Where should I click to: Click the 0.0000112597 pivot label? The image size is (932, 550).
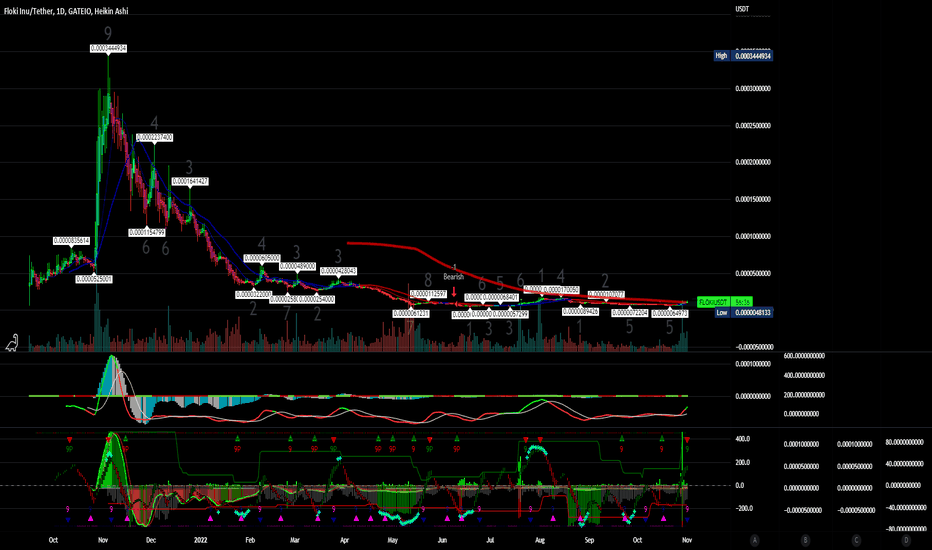[428, 294]
